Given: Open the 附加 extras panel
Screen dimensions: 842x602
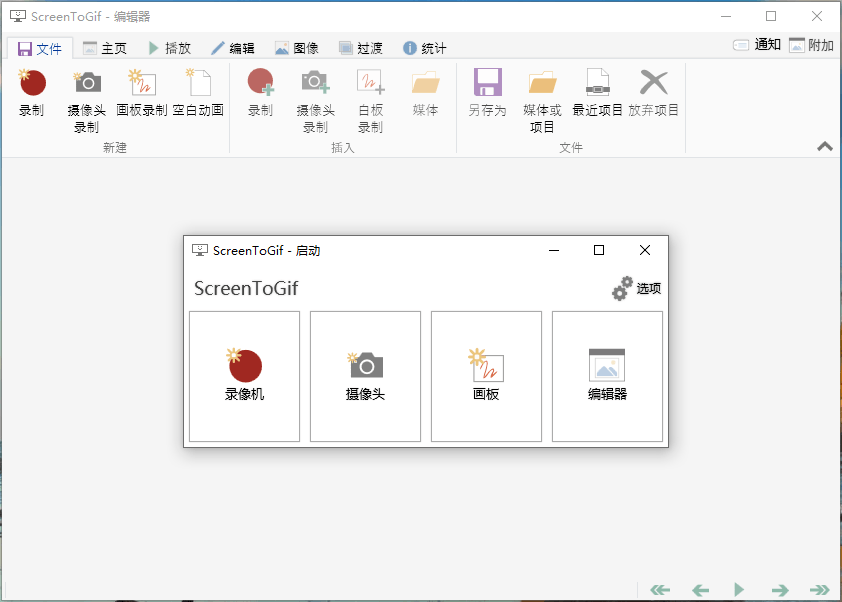Looking at the screenshot, I should tap(811, 45).
